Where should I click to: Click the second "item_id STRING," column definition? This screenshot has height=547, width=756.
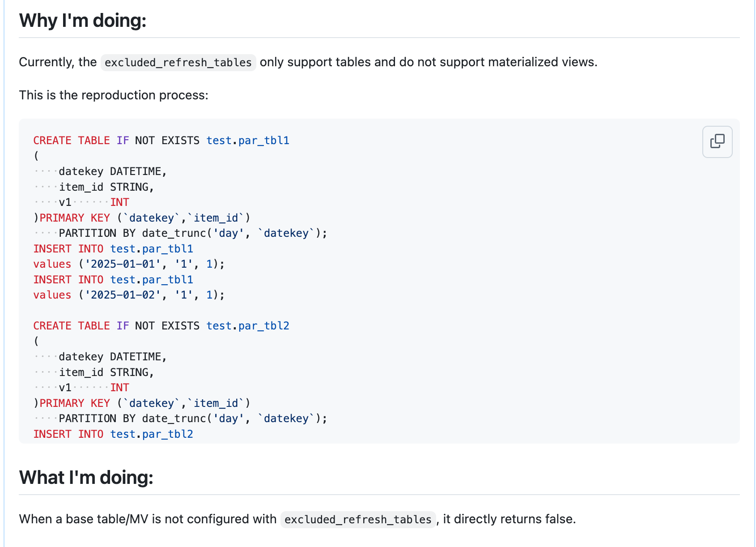click(106, 372)
